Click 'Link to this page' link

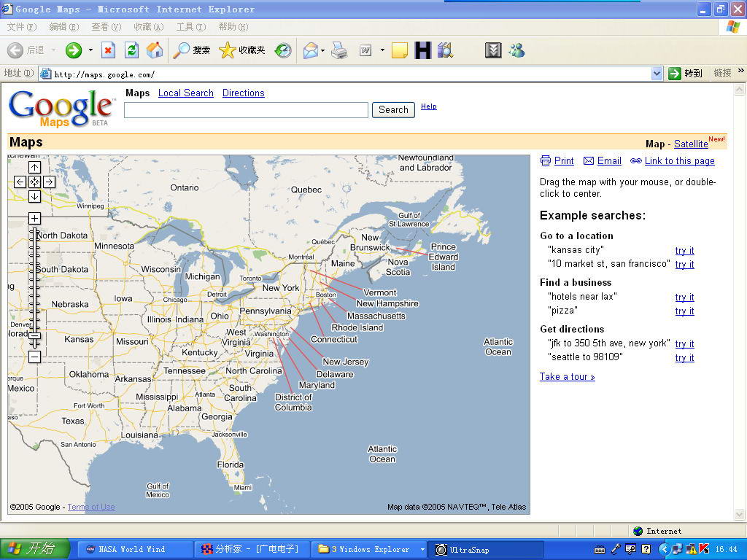(x=679, y=161)
